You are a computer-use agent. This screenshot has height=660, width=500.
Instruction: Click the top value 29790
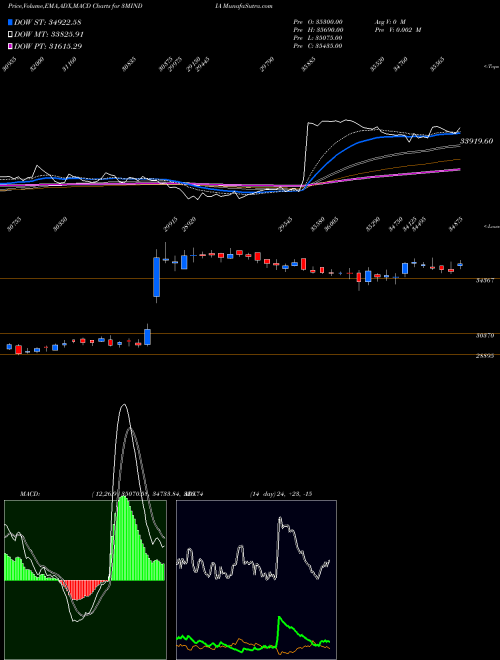(267, 64)
